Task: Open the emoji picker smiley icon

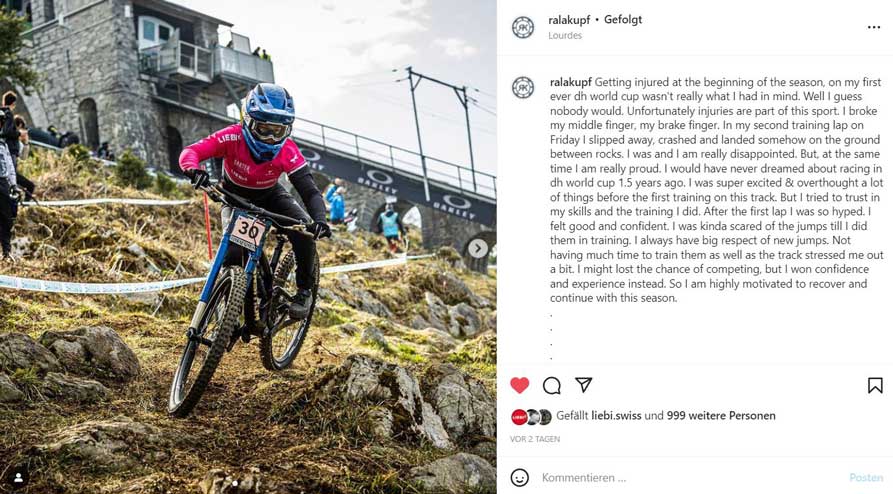Action: pyautogui.click(x=519, y=477)
